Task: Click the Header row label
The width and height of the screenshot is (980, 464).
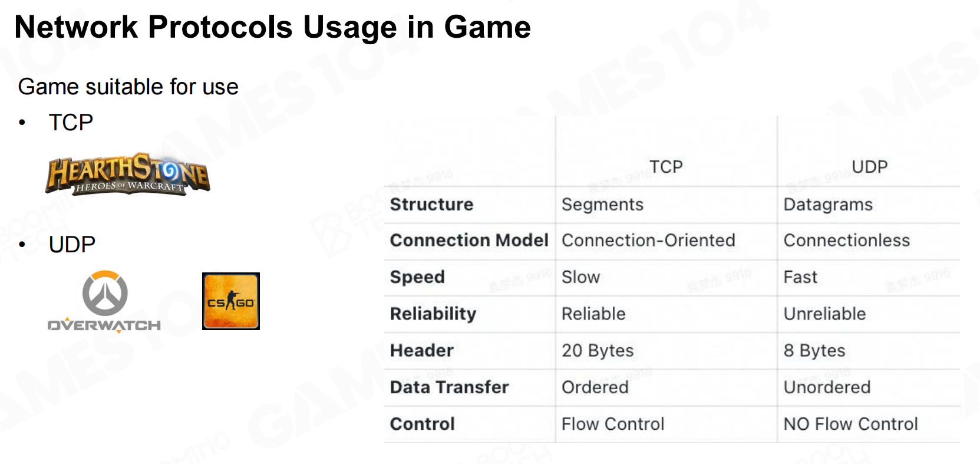Action: click(x=422, y=351)
